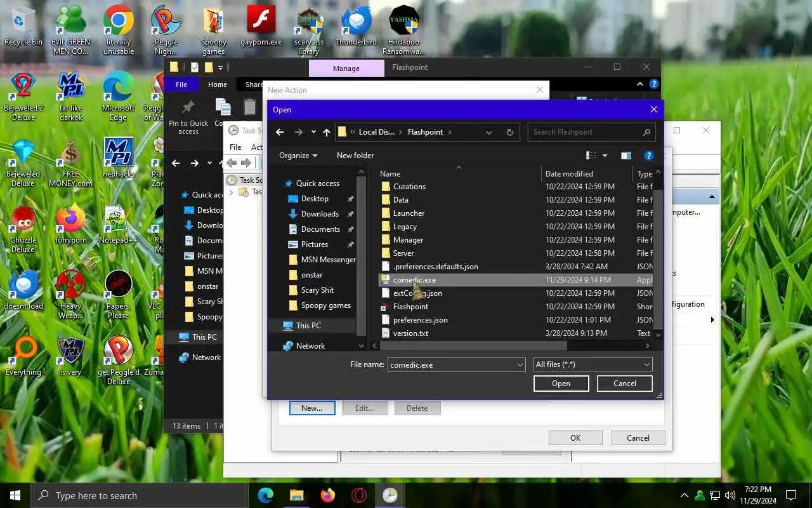Click Firefox icon in the taskbar
The width and height of the screenshot is (812, 508).
pyautogui.click(x=328, y=495)
